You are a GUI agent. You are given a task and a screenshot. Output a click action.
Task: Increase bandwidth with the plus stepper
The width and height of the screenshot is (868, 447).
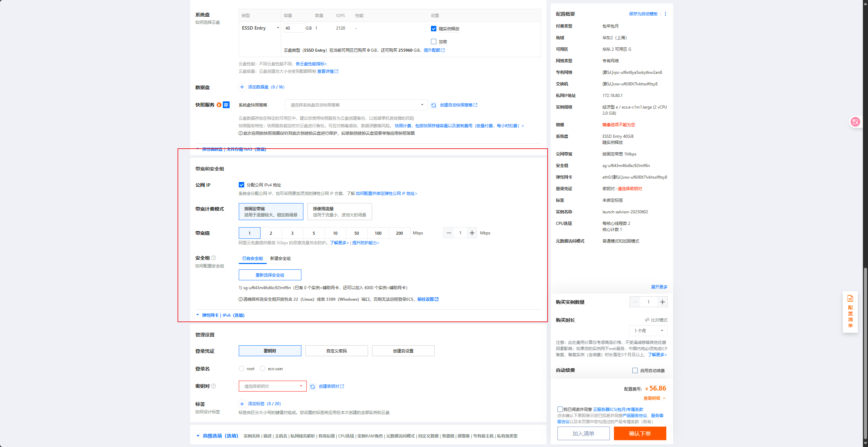pos(472,233)
